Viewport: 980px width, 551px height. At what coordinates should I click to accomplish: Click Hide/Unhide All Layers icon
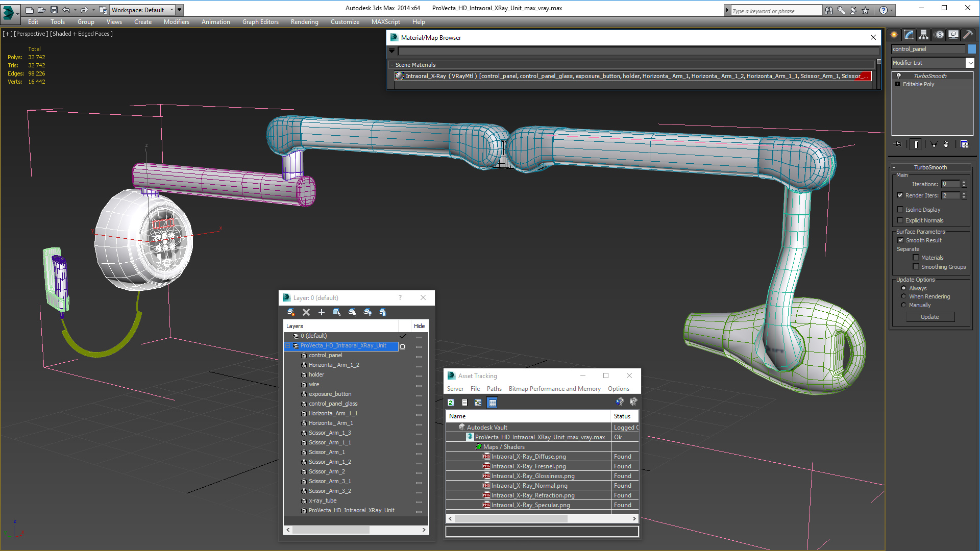pos(367,312)
